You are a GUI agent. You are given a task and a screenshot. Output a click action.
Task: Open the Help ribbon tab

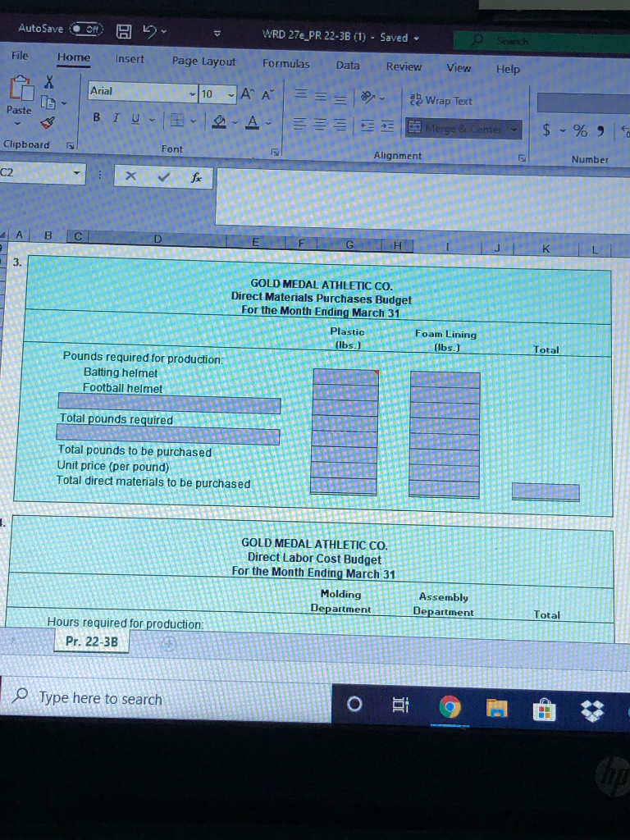click(x=508, y=69)
